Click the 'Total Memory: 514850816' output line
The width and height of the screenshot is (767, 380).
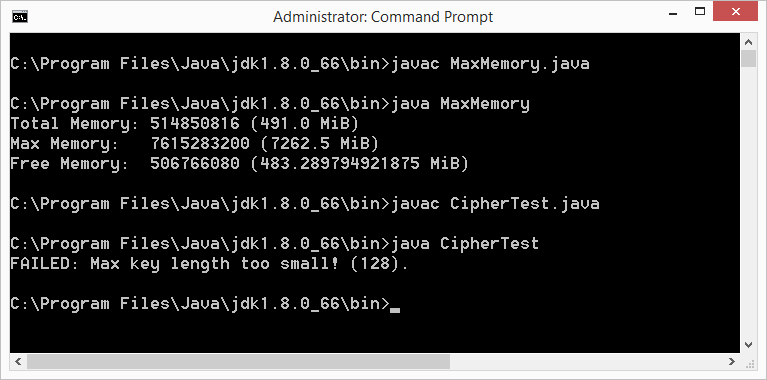click(184, 124)
